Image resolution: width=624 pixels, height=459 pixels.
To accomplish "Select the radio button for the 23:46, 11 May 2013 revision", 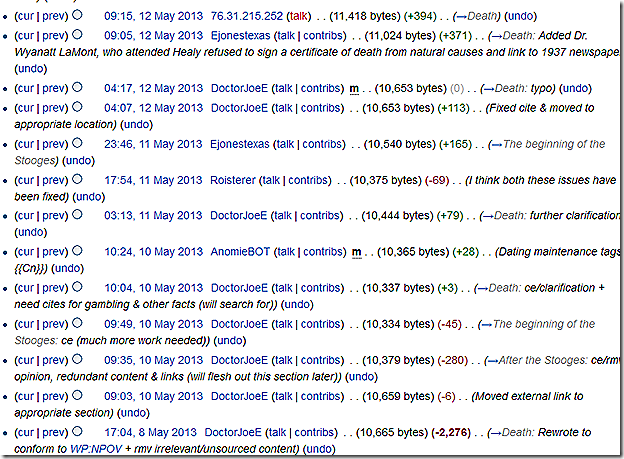I will click(x=78, y=143).
